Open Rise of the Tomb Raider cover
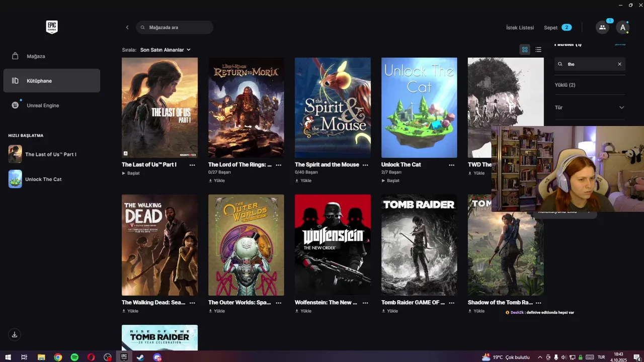This screenshot has height=362, width=644. tap(159, 337)
